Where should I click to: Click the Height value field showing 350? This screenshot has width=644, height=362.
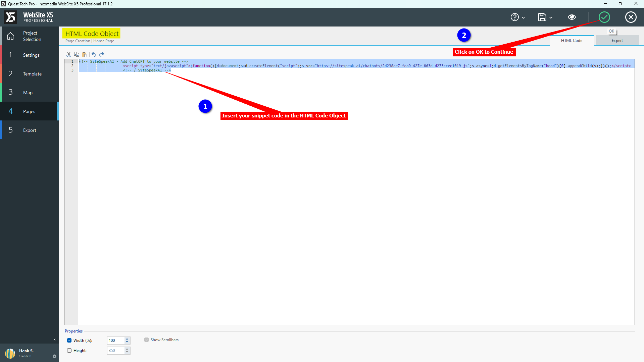(x=115, y=351)
